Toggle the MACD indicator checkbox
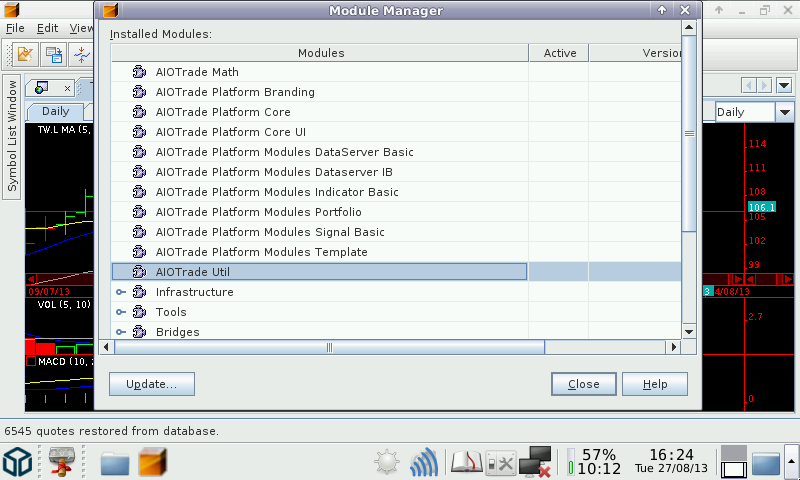 (x=31, y=361)
